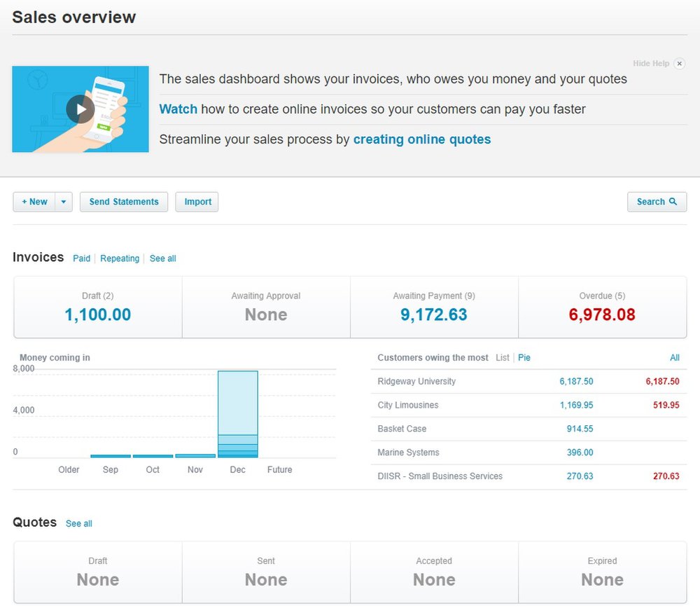The height and width of the screenshot is (615, 700).
Task: Click the Watch link in the help text
Action: click(178, 109)
